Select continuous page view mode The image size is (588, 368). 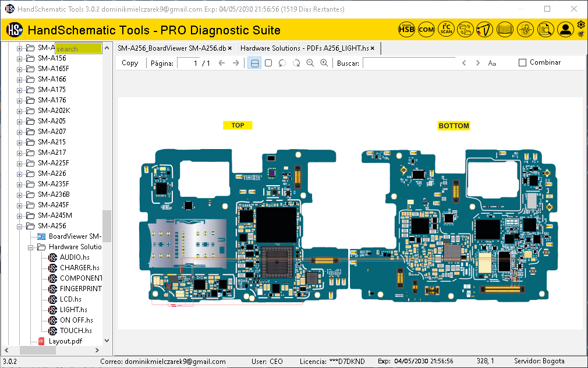pos(254,63)
